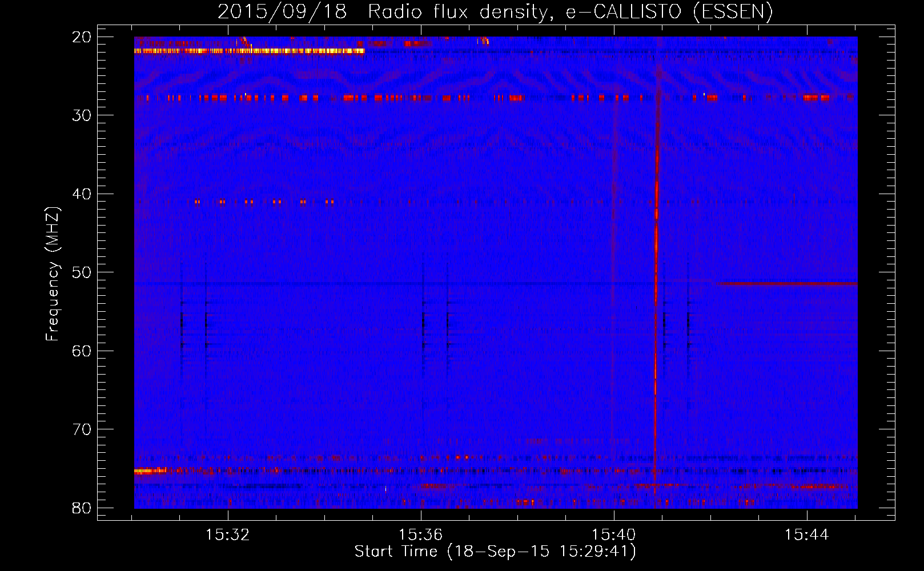Viewport: 924px width, 571px height.
Task: Select the "Frequency (MHZ)" y-axis label
Action: [53, 274]
